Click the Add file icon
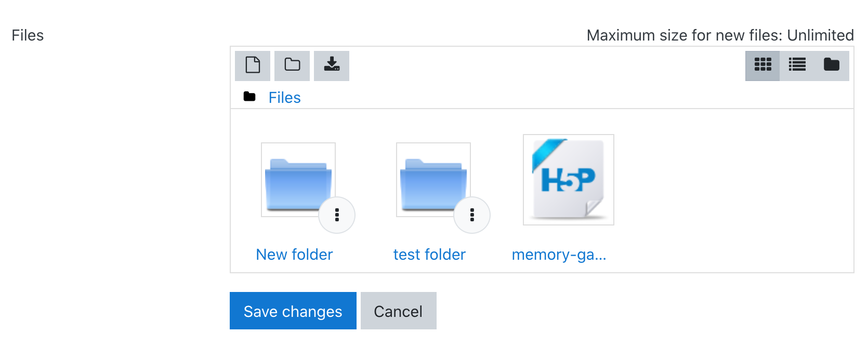Screen dimensions: 868x346 coord(253,65)
